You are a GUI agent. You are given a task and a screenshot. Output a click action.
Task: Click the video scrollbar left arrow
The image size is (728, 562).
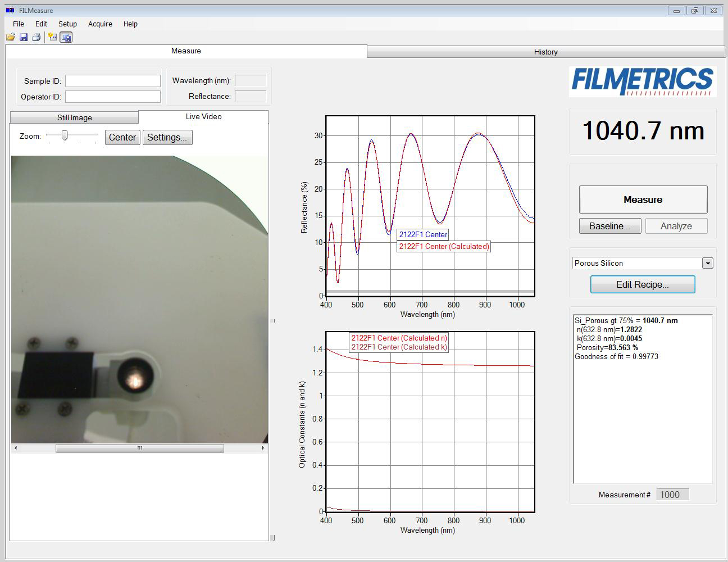[16, 448]
